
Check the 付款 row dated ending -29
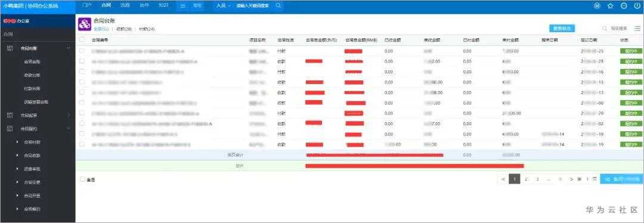tap(82, 113)
